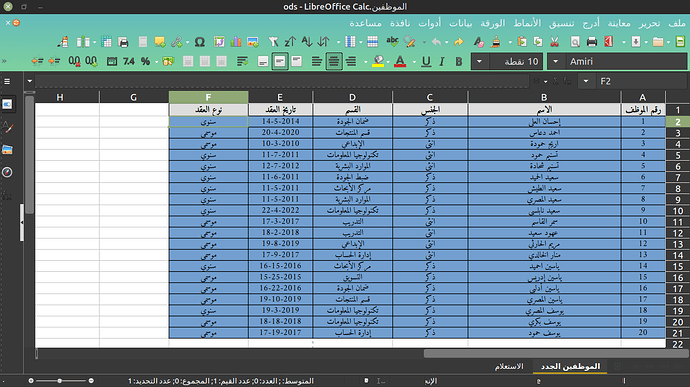Toggle Italic formatting
This screenshot has height=387, width=690.
point(442,61)
